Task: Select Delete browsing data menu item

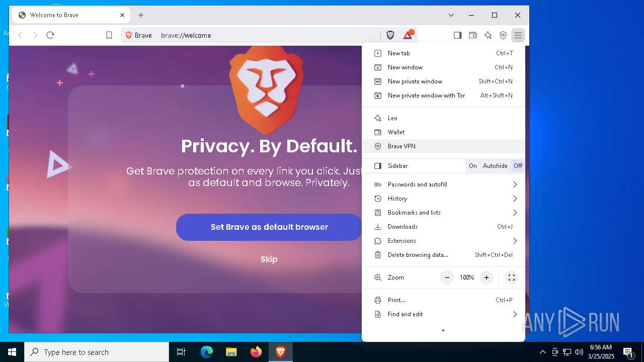Action: click(x=443, y=255)
